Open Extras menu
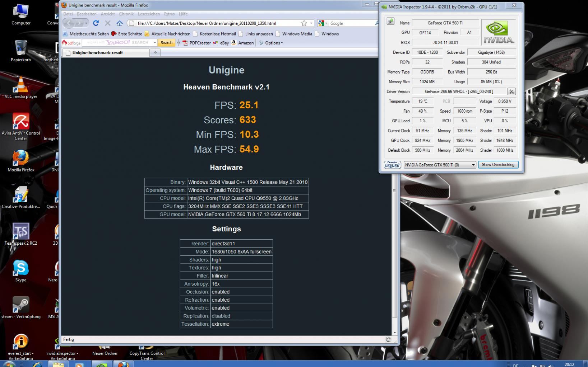 [169, 14]
